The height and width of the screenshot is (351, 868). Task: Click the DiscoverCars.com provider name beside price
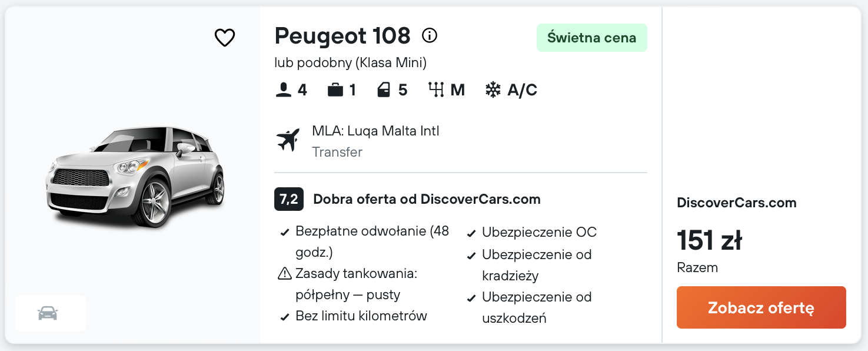[x=736, y=203]
